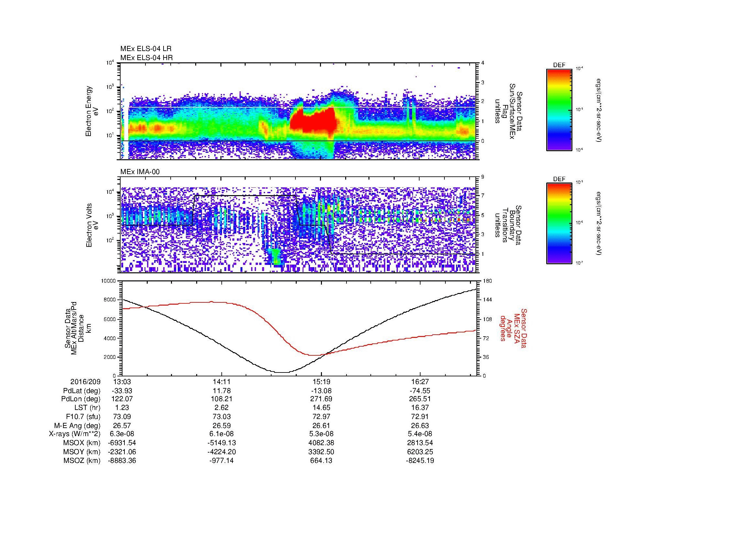Click the lower DEF color bar

pos(559,224)
